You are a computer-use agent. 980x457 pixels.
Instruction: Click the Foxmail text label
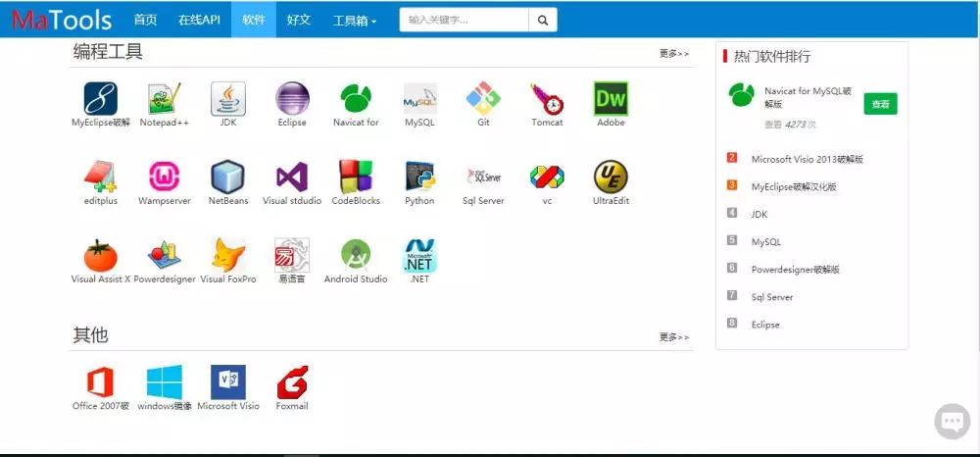(x=292, y=406)
